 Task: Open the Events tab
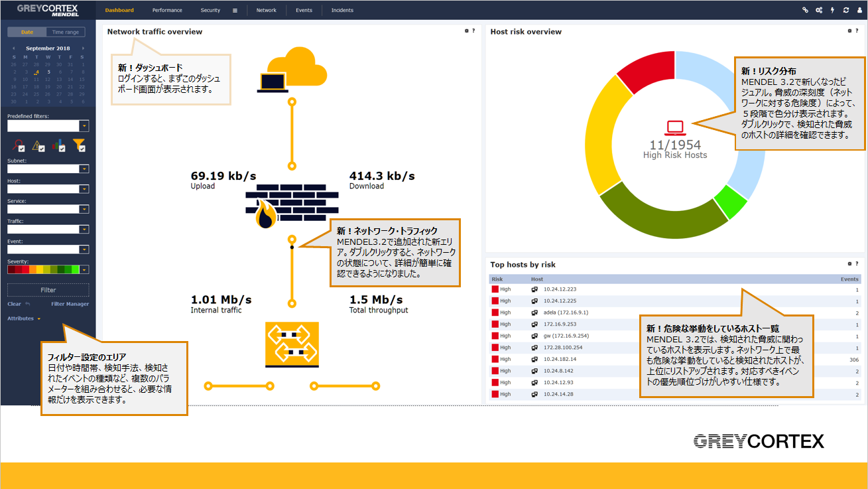coord(304,10)
